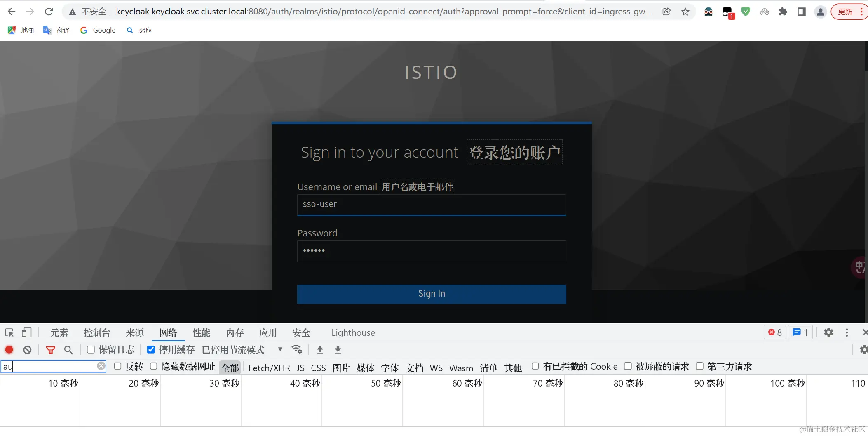Open the Google bookmark

(x=98, y=30)
